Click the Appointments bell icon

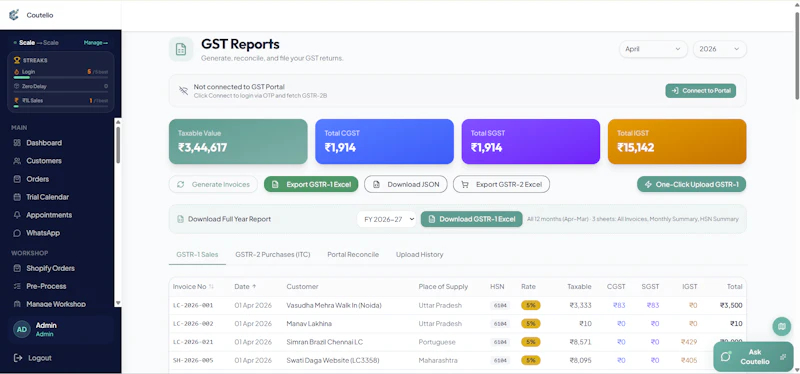point(17,215)
